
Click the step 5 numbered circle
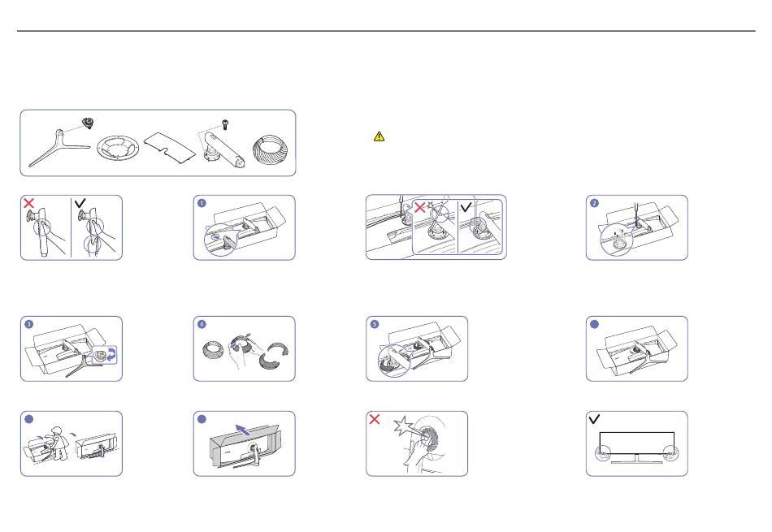point(375,324)
